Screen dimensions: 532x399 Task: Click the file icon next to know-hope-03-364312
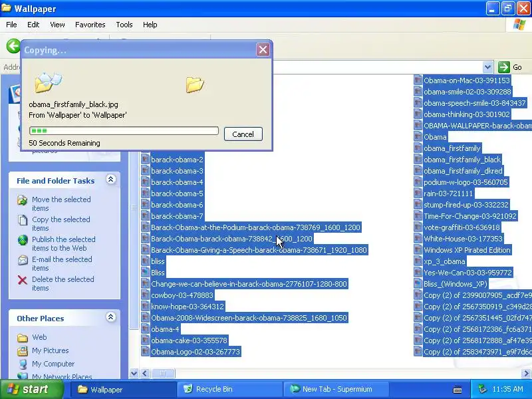(145, 307)
